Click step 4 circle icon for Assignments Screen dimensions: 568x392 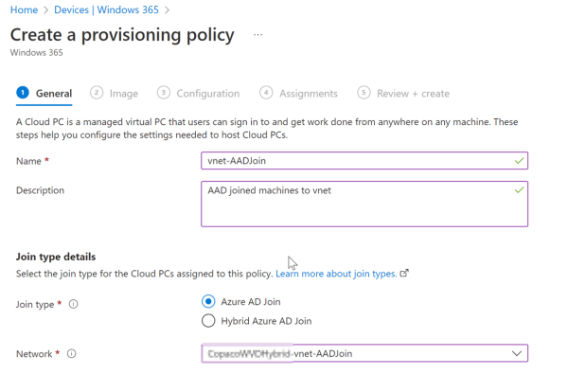pyautogui.click(x=266, y=93)
